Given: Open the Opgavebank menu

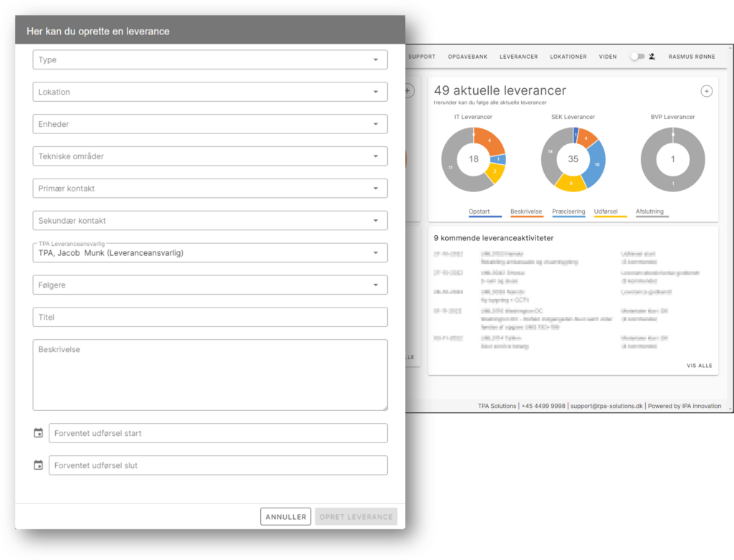Looking at the screenshot, I should (x=467, y=57).
